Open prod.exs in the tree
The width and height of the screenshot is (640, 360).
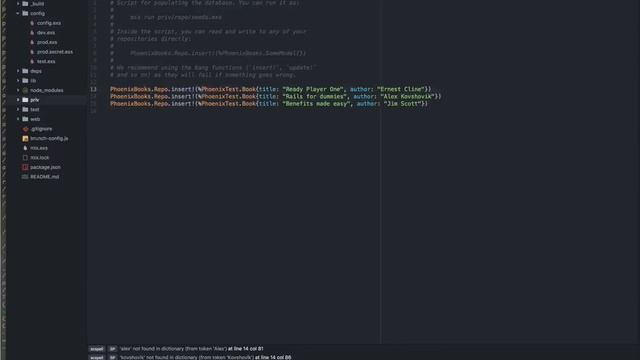point(47,42)
